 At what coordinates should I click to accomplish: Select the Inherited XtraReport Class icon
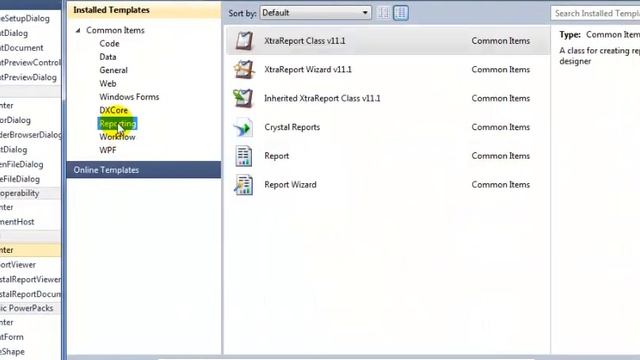[244, 98]
